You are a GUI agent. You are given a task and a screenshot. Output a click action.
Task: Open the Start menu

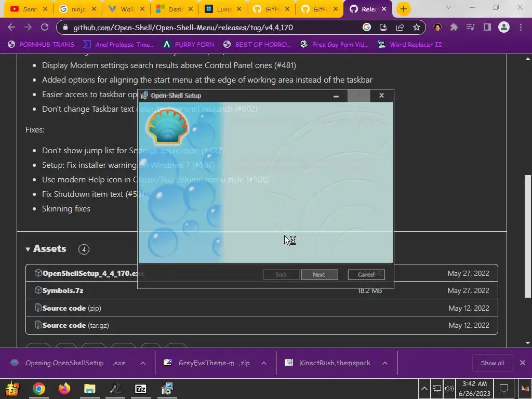coord(12,389)
